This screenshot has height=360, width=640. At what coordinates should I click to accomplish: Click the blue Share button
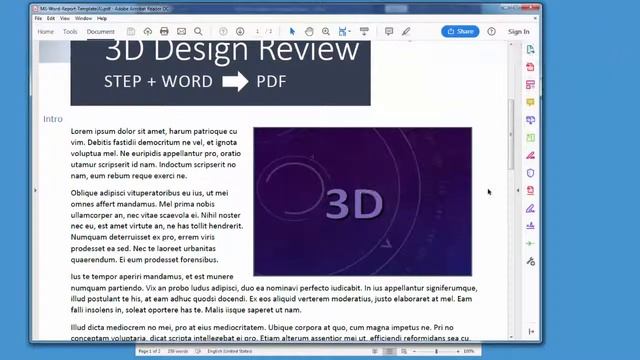click(x=460, y=31)
